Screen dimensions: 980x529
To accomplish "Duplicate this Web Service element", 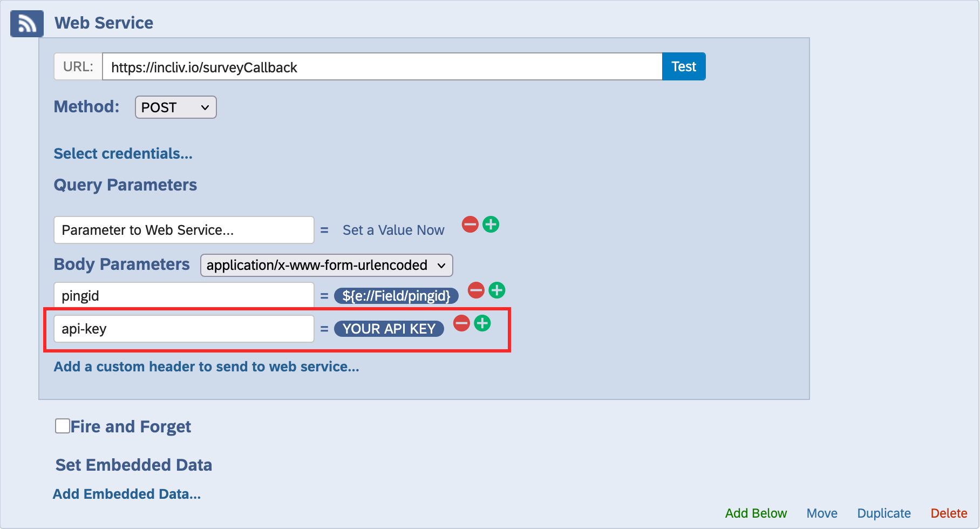I will [x=883, y=513].
